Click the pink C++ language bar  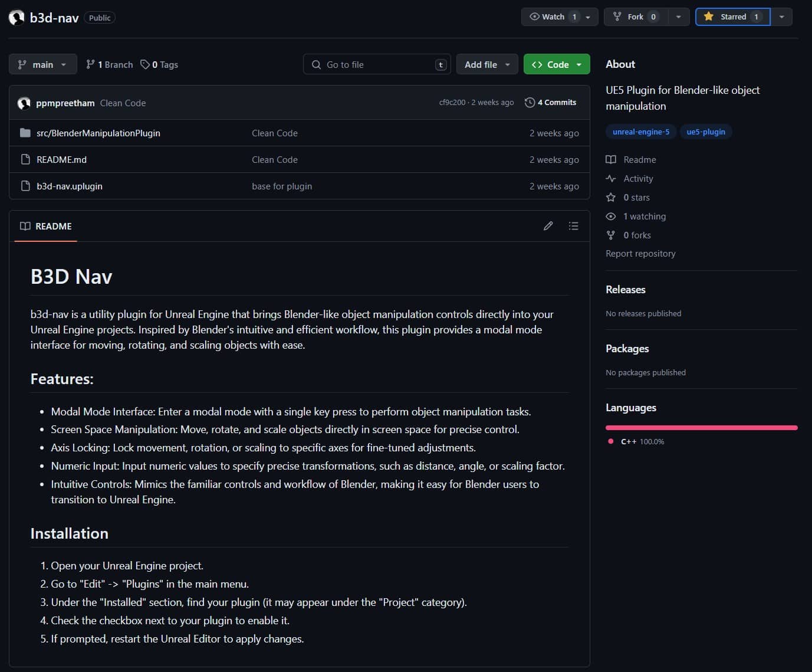[x=702, y=427]
